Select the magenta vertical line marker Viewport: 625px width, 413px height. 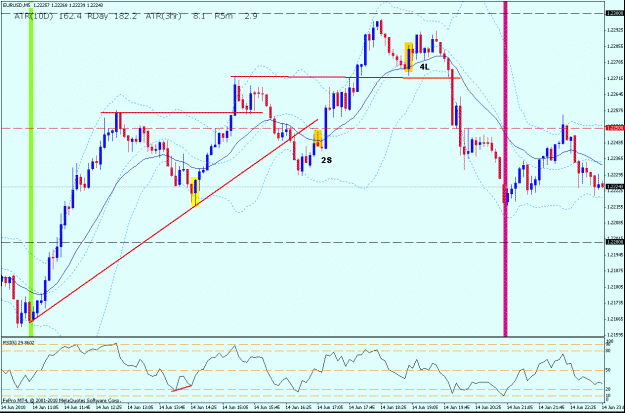506,169
